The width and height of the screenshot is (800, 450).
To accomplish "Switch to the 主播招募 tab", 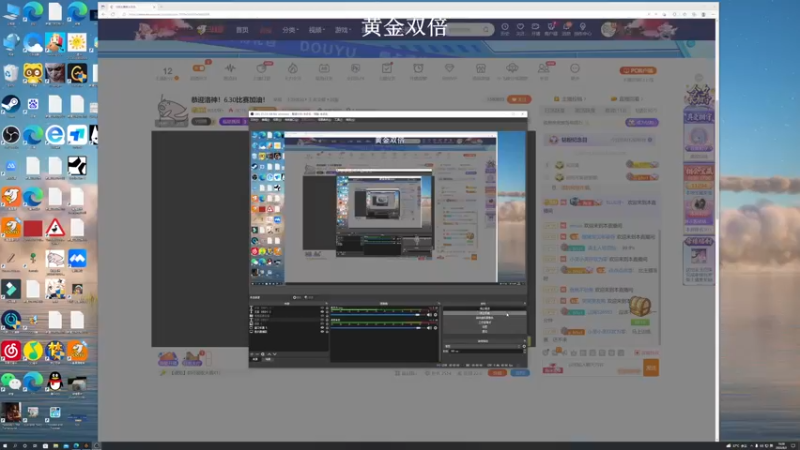I will pyautogui.click(x=570, y=98).
